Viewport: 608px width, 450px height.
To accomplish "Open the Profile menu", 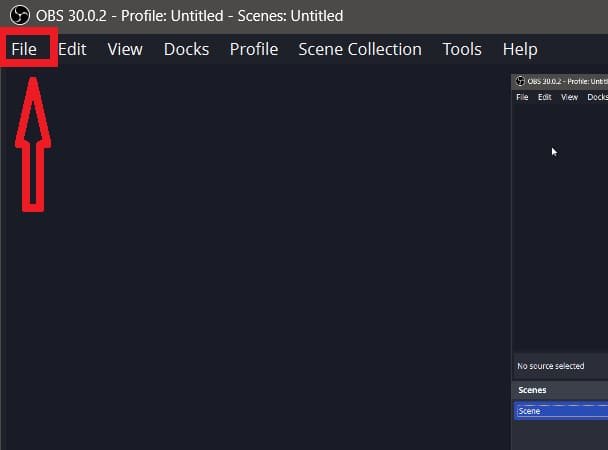I will [x=254, y=49].
